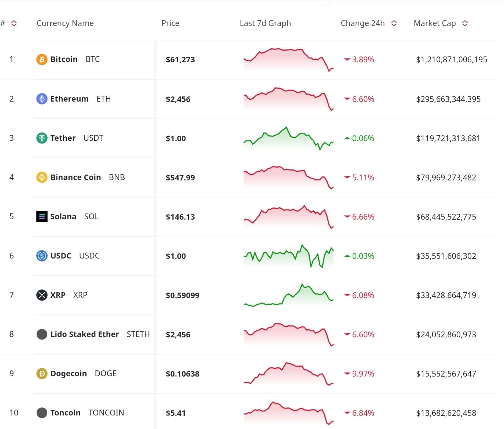Click XRP's market cap $33,428,664,719
Image resolution: width=504 pixels, height=429 pixels.
point(446,296)
